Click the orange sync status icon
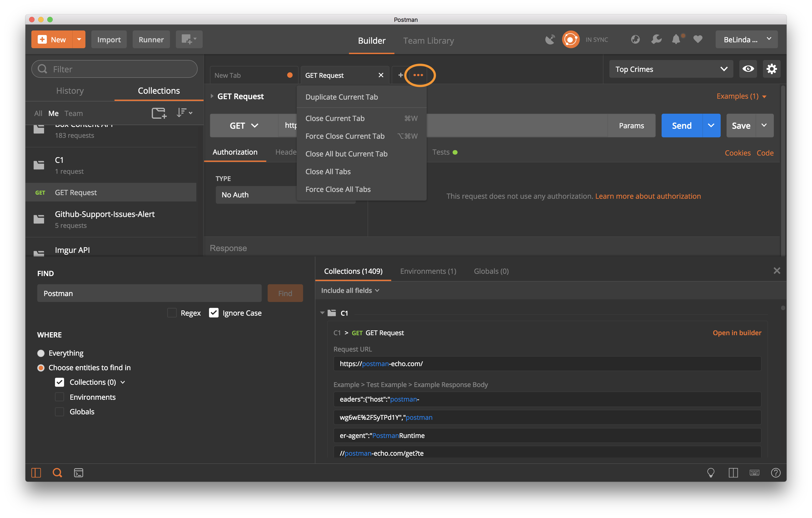 point(570,40)
